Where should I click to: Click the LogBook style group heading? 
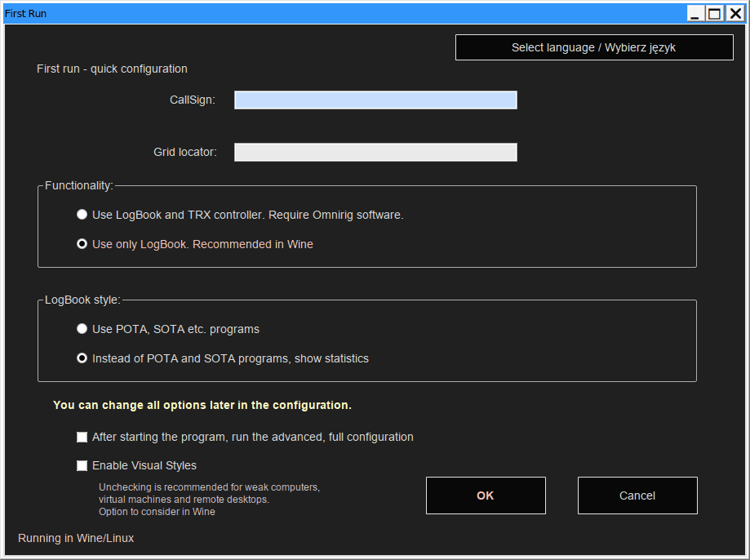pyautogui.click(x=82, y=300)
